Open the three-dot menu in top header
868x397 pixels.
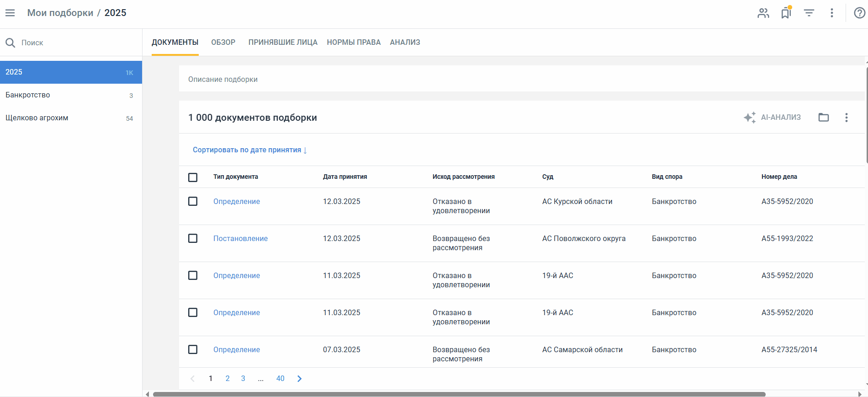coord(831,13)
